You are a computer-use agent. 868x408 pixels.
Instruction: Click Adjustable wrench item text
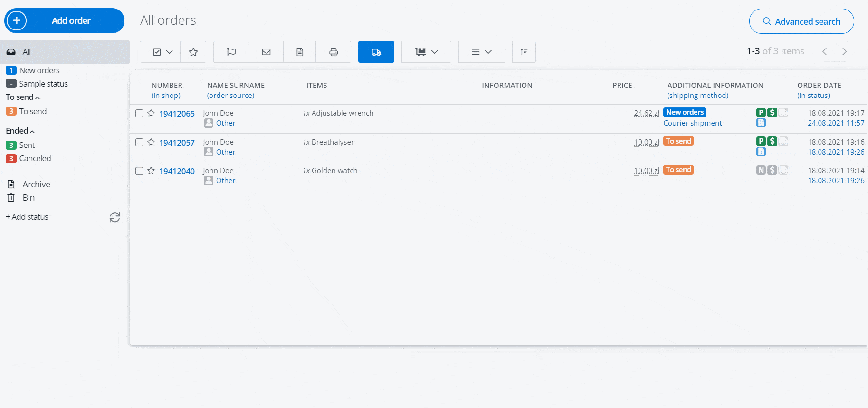coord(343,113)
